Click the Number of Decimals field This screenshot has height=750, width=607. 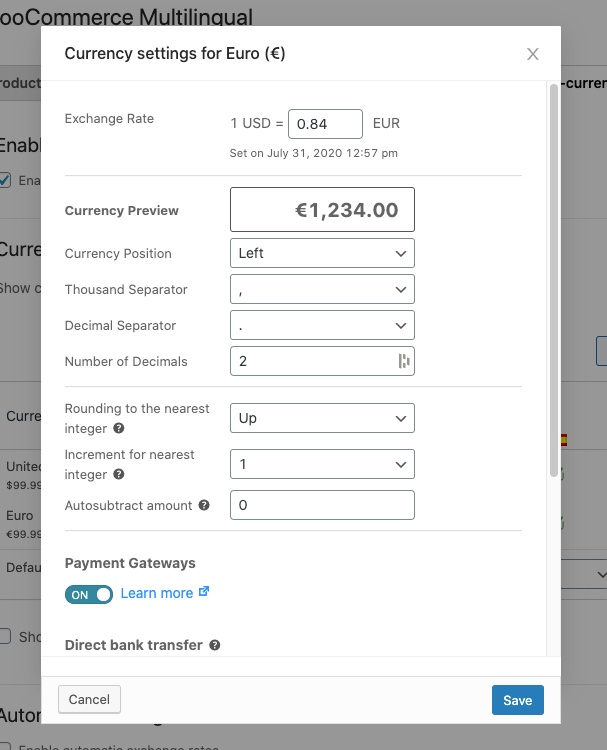pyautogui.click(x=312, y=361)
